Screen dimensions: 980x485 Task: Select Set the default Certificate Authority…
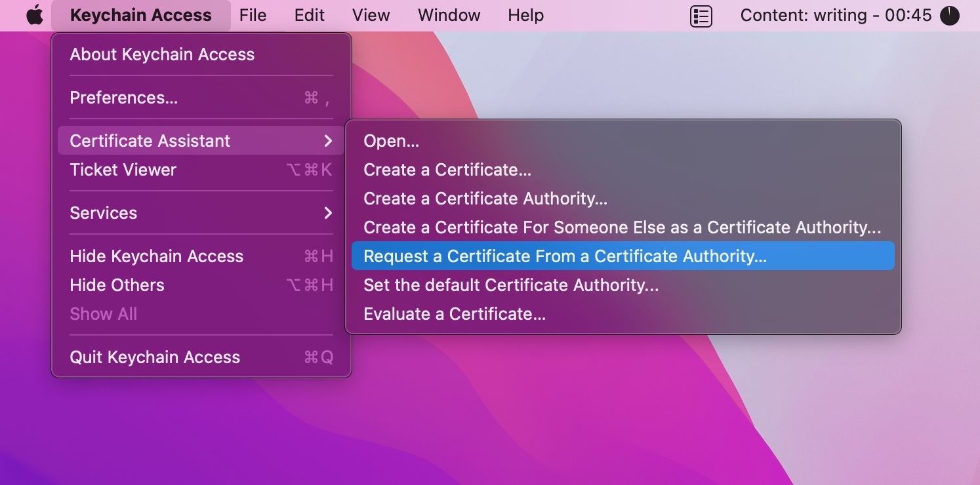pyautogui.click(x=623, y=285)
